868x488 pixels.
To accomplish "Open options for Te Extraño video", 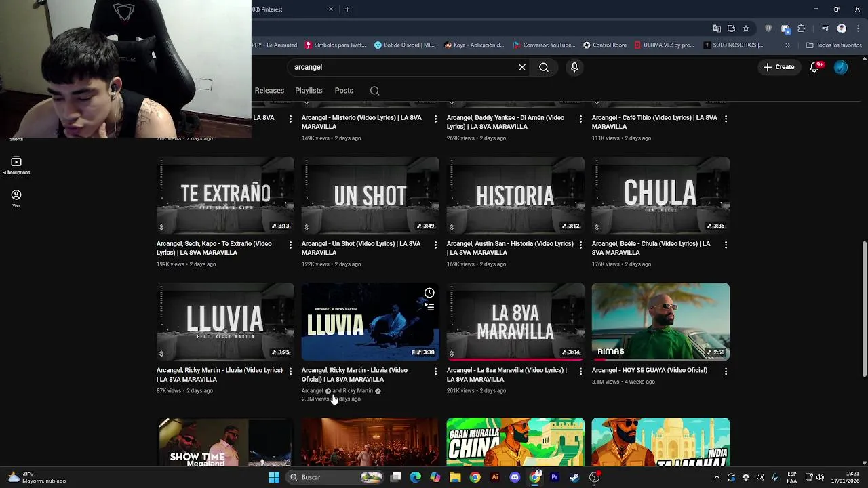I will coord(290,245).
